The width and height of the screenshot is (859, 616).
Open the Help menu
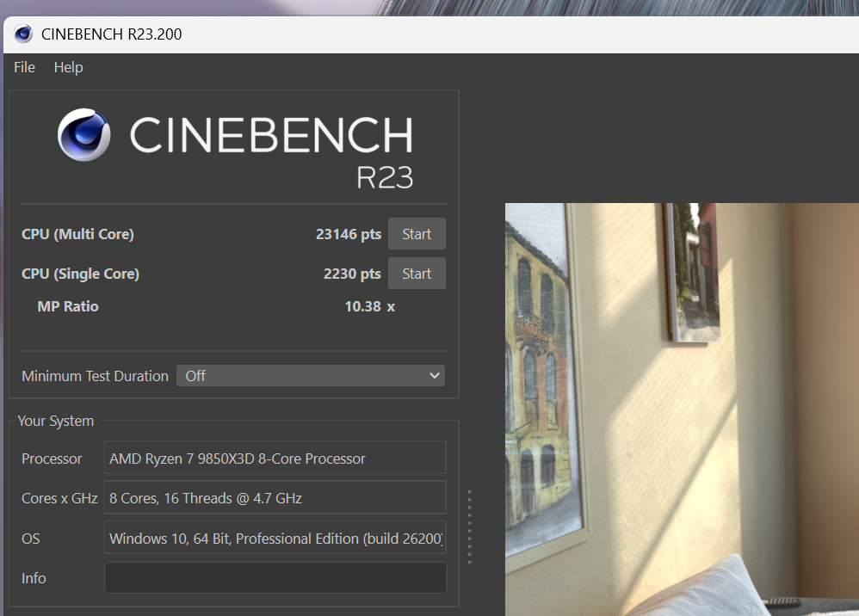(68, 67)
